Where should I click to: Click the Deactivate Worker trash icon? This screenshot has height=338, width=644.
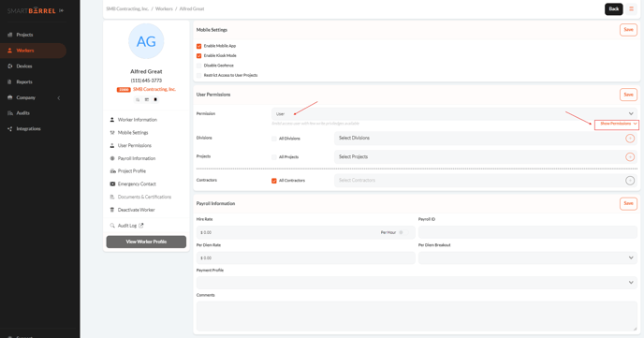point(112,210)
